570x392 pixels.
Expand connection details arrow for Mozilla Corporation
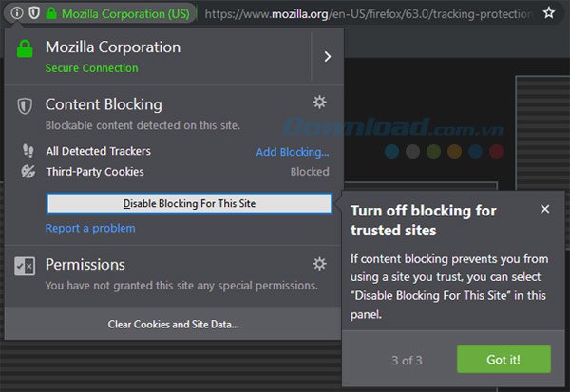327,57
